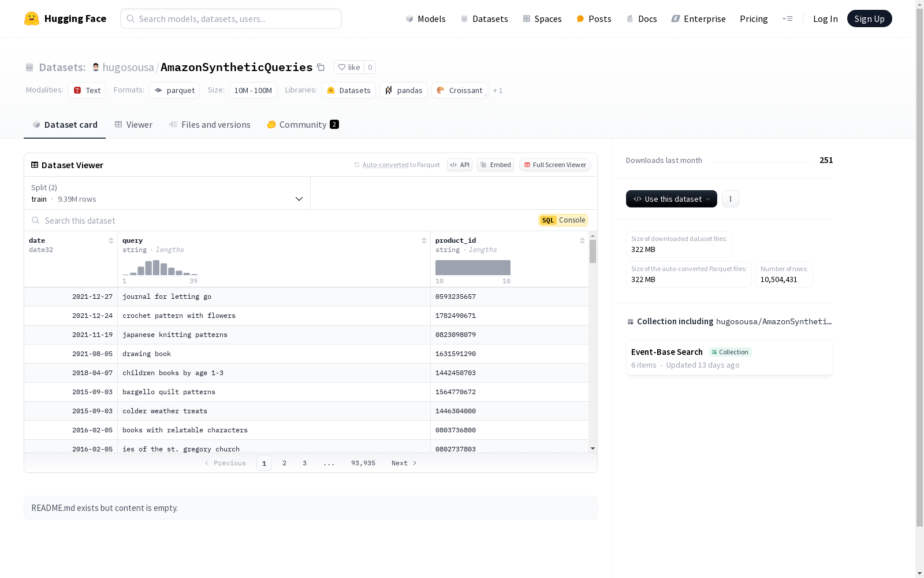Jump to last page 93,935
The width and height of the screenshot is (924, 578).
tap(363, 463)
